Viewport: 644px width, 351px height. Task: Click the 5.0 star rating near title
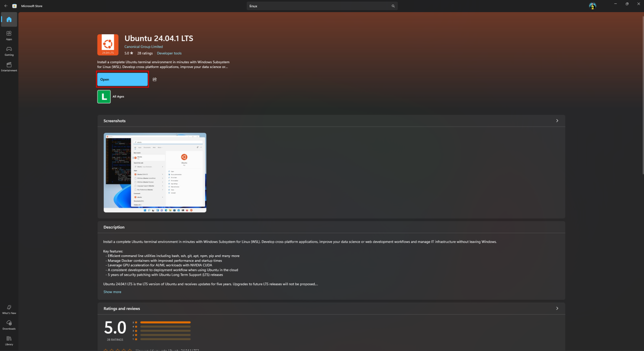click(129, 53)
